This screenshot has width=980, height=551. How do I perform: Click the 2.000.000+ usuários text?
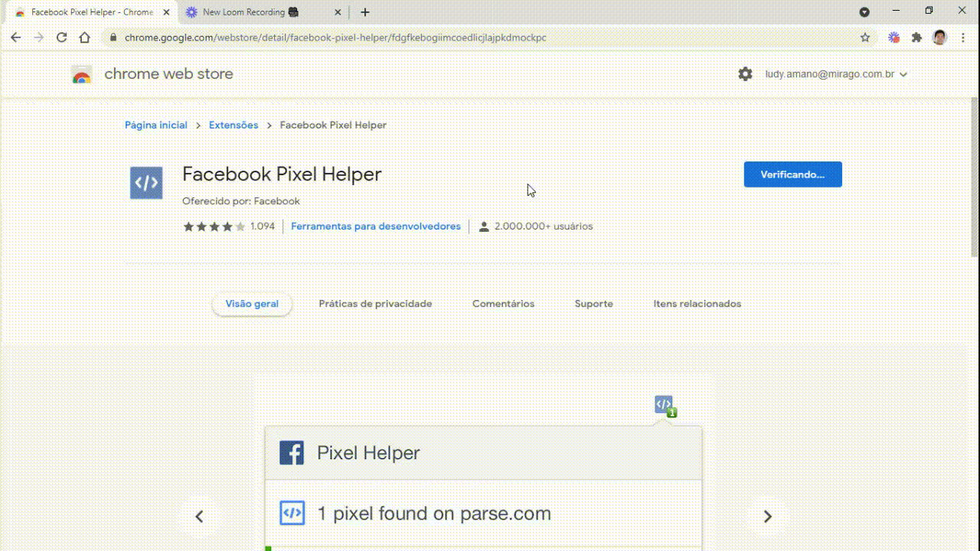(544, 227)
